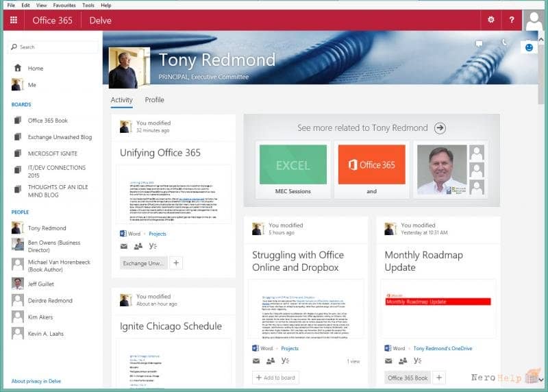Click the chat bubble icon on banner
The image size is (548, 392).
coord(479,44)
